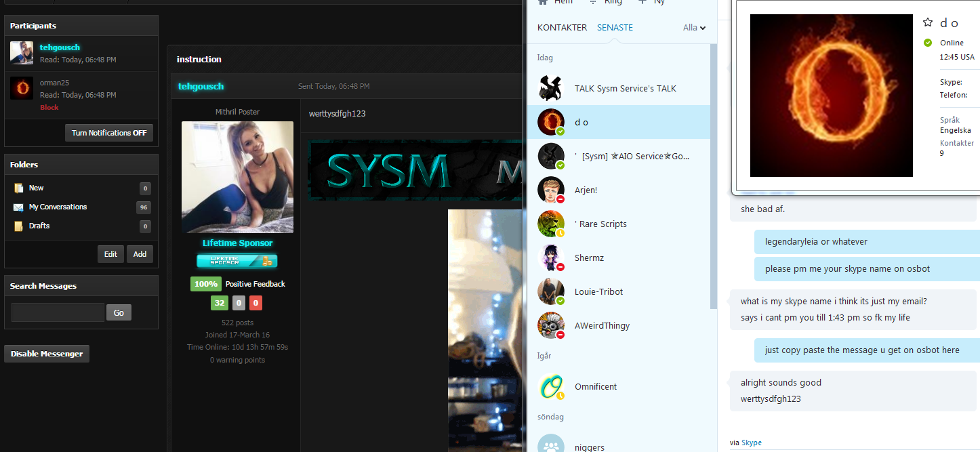
Task: Turn Notifications OFF for this conversation
Action: pyautogui.click(x=109, y=133)
